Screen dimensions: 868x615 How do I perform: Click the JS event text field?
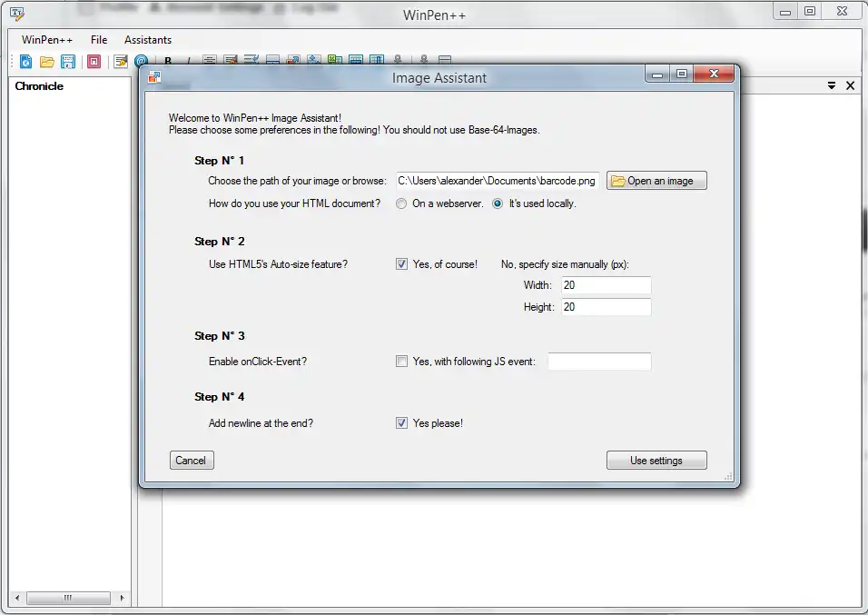pos(599,362)
